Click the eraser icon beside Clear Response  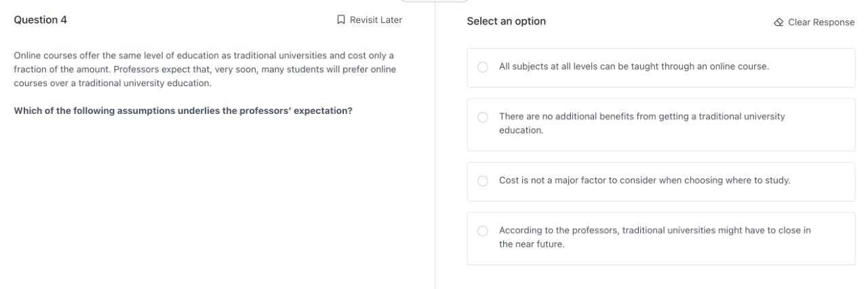coord(778,22)
